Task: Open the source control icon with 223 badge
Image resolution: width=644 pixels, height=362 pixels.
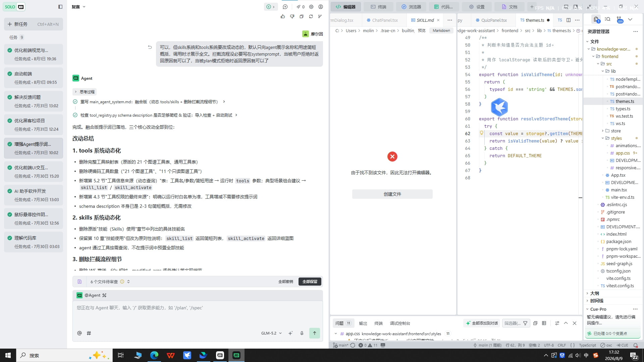Action: coord(619,19)
